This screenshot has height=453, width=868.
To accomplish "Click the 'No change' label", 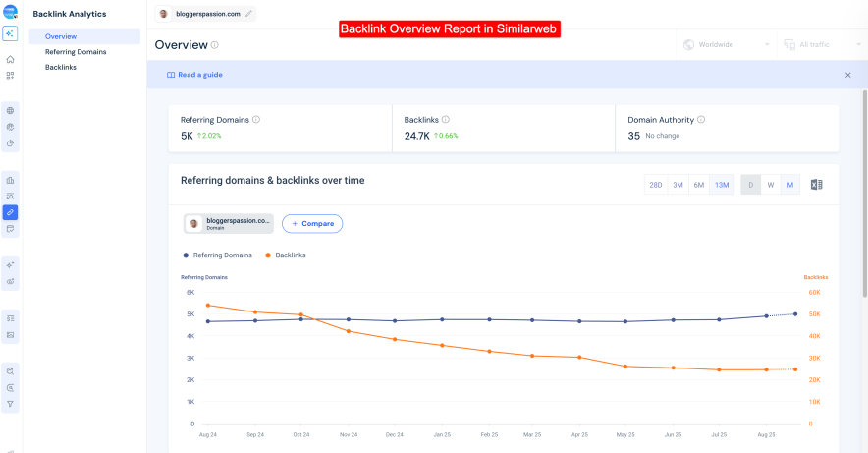I will coord(663,136).
